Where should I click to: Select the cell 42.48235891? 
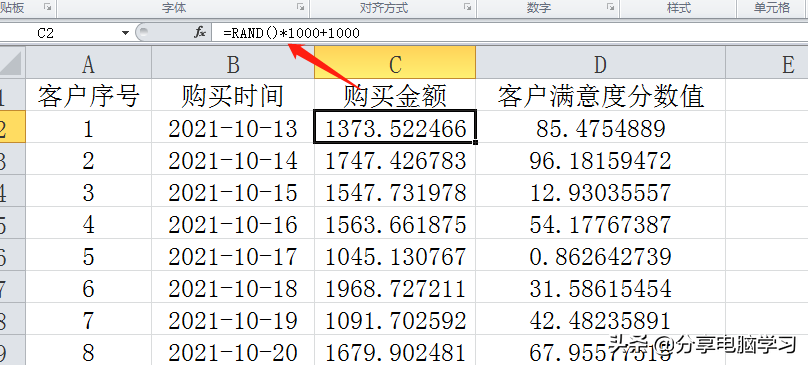click(x=600, y=320)
